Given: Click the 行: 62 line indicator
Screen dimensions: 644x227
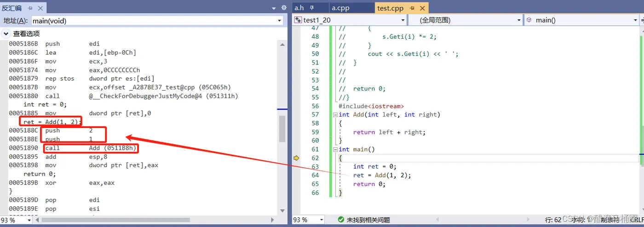Looking at the screenshot, I should (x=553, y=220).
